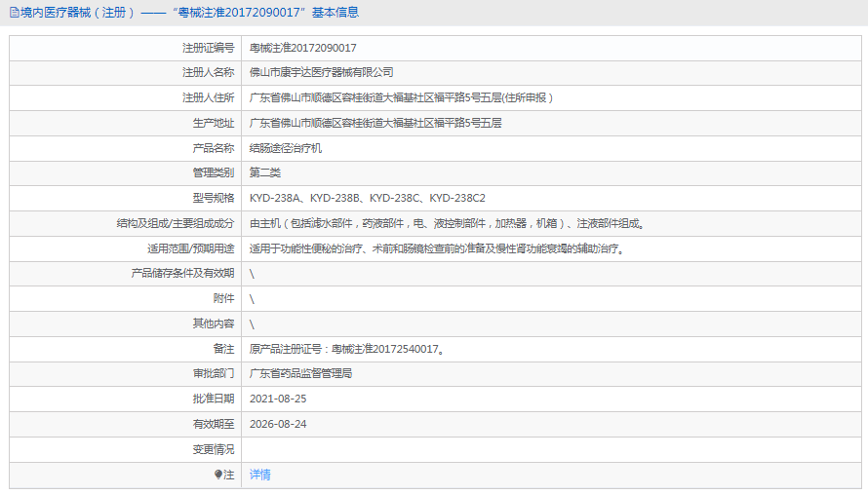Click the 审批部门 label
This screenshot has width=868, height=495.
[x=214, y=373]
